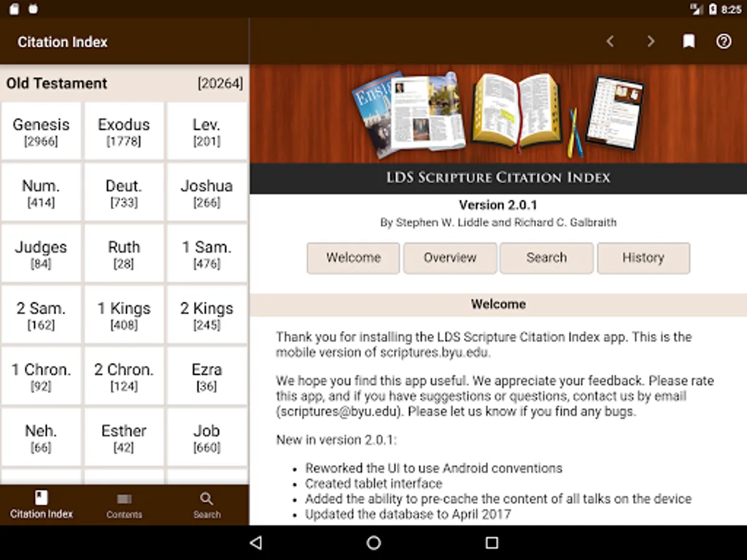Image resolution: width=747 pixels, height=560 pixels.
Task: Navigate forward using the right arrow icon
Action: pos(651,41)
